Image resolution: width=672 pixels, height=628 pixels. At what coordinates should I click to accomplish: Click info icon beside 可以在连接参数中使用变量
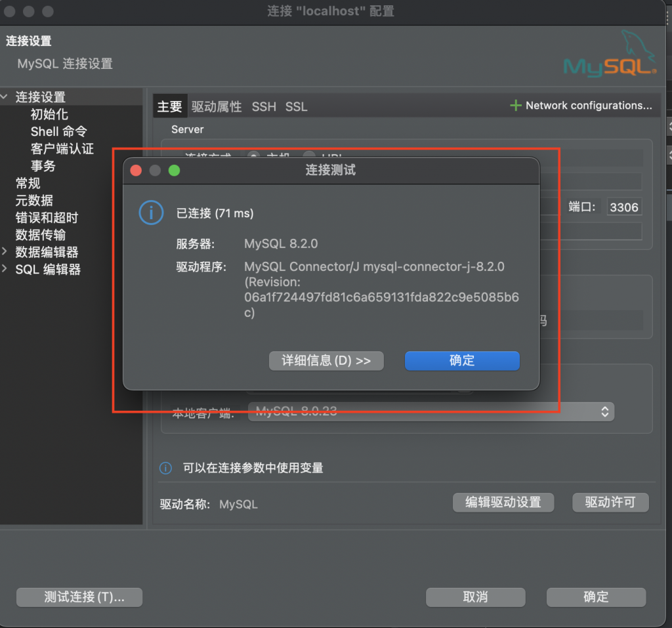tap(165, 468)
